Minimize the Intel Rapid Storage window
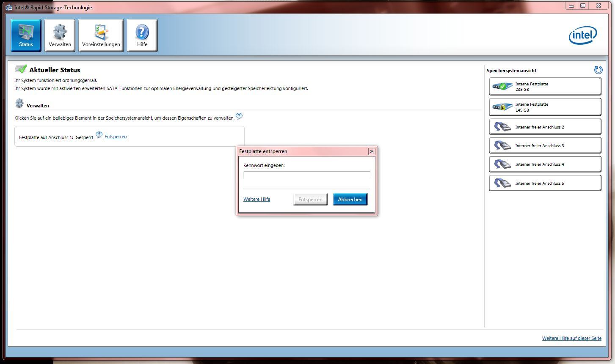Viewport: 615px width, 364px height. (x=571, y=6)
